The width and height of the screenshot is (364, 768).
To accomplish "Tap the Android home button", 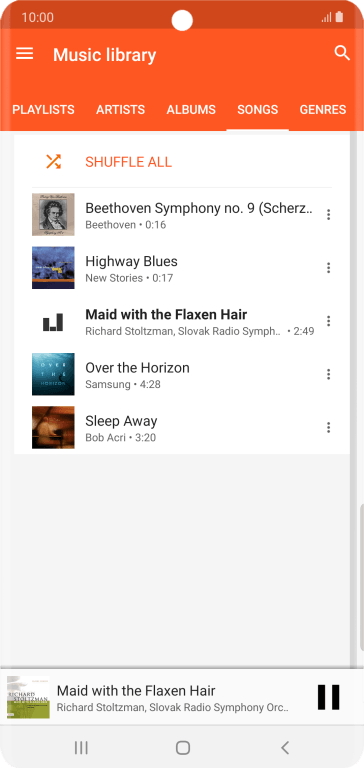I will 183,747.
